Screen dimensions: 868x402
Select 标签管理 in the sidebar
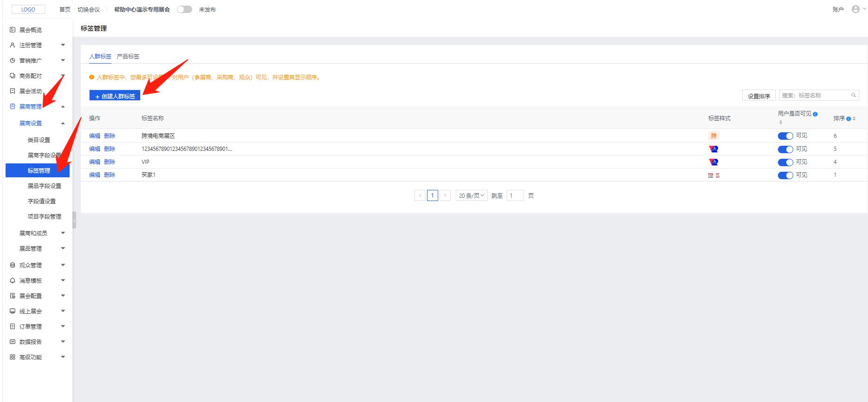(x=38, y=170)
